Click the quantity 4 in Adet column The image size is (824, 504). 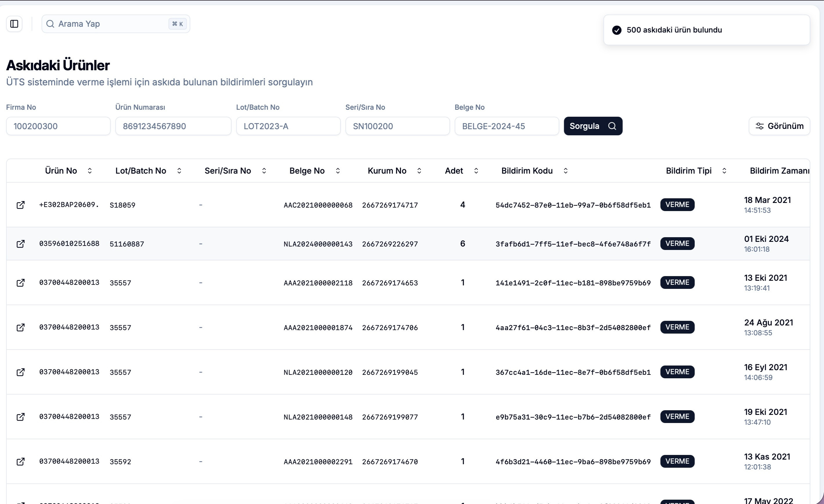(x=463, y=205)
